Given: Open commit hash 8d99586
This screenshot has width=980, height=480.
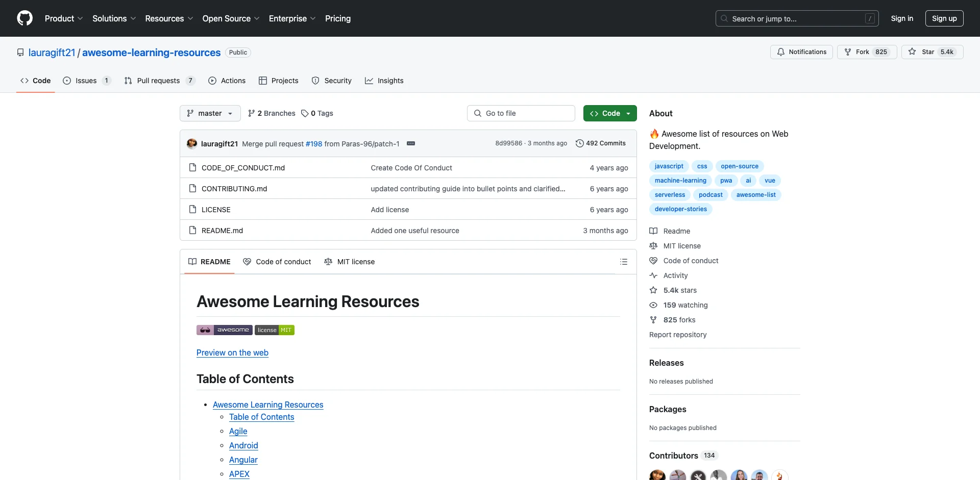Looking at the screenshot, I should 508,143.
